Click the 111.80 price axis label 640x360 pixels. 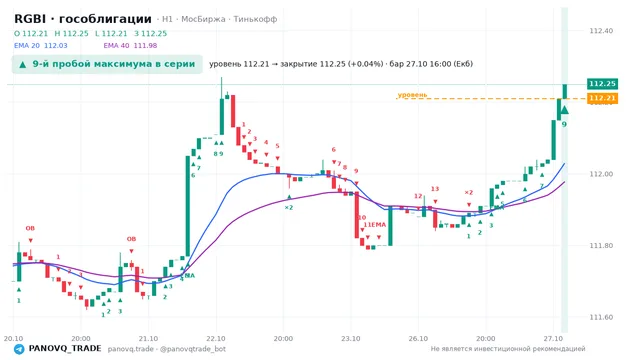tap(601, 245)
